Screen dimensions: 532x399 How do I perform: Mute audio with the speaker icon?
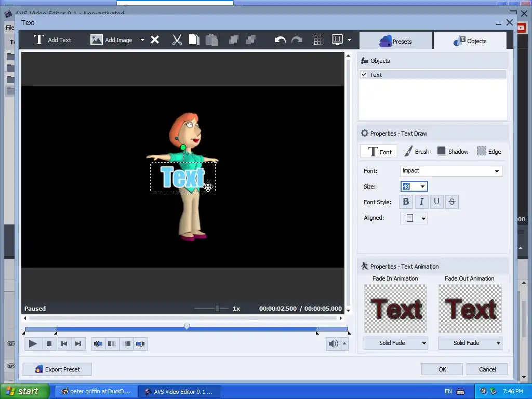tap(333, 344)
